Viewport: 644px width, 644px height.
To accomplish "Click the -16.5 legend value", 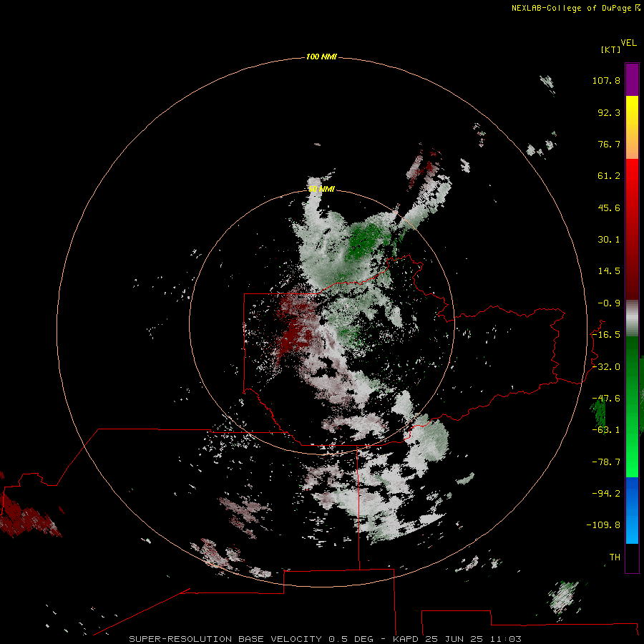I will coord(606,335).
